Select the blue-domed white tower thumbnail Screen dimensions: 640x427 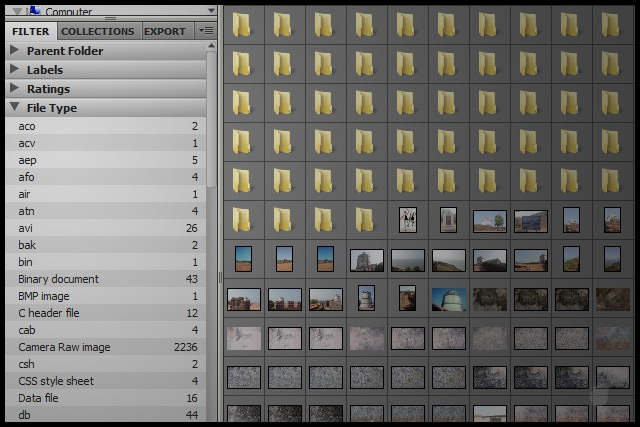tap(448, 299)
